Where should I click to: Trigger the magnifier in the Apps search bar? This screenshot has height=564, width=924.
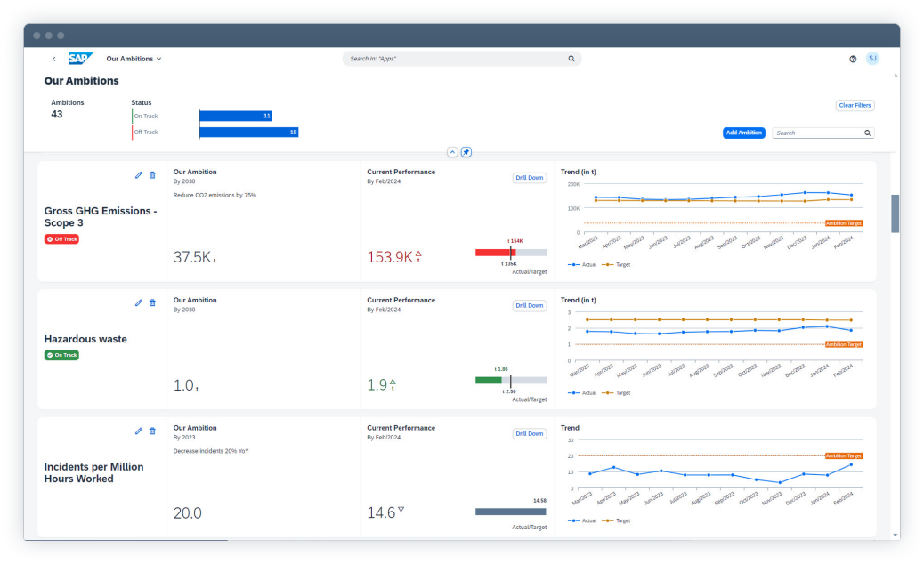[x=571, y=58]
